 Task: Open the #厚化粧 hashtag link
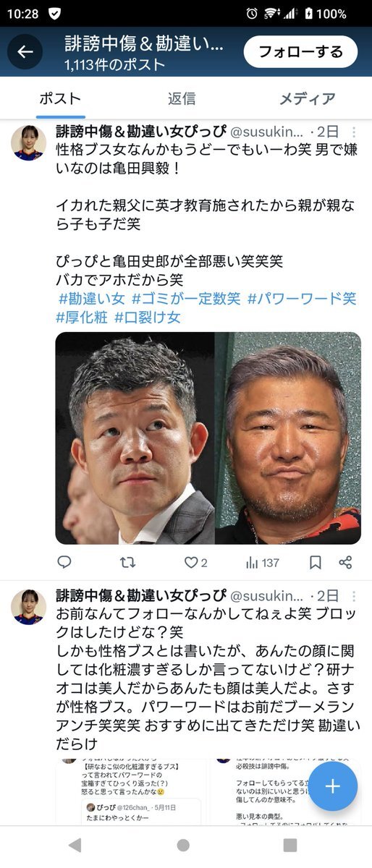coord(82,317)
